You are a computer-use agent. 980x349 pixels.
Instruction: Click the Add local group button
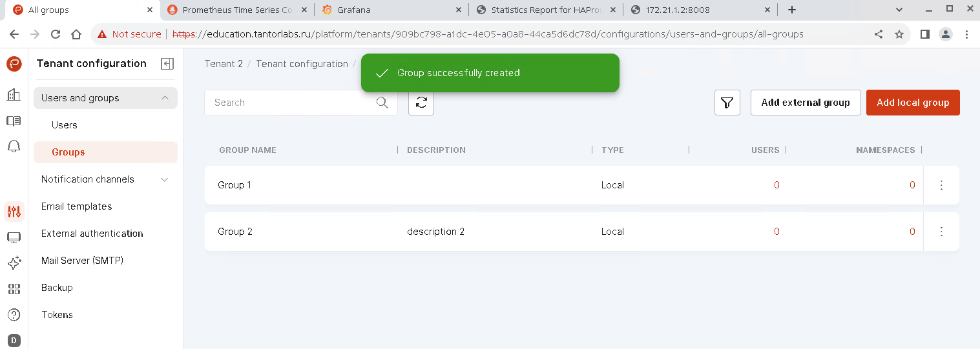click(912, 103)
